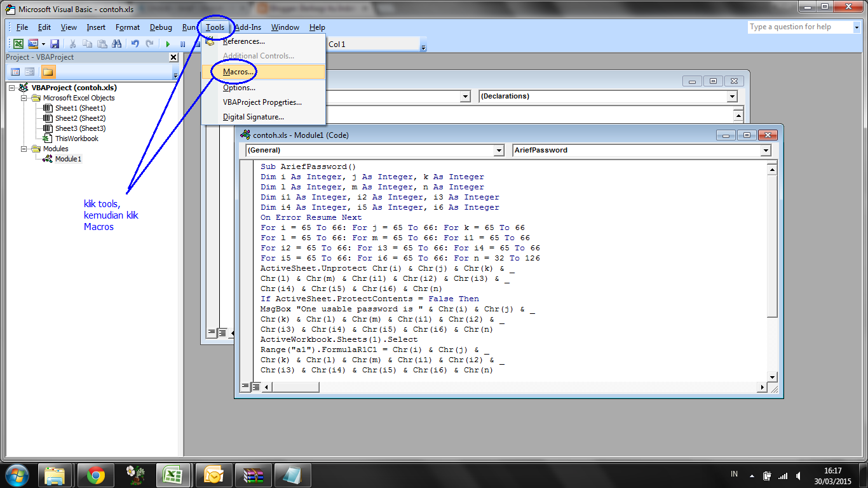
Task: Click the Insert UserForm toolbar icon
Action: pyautogui.click(x=32, y=44)
